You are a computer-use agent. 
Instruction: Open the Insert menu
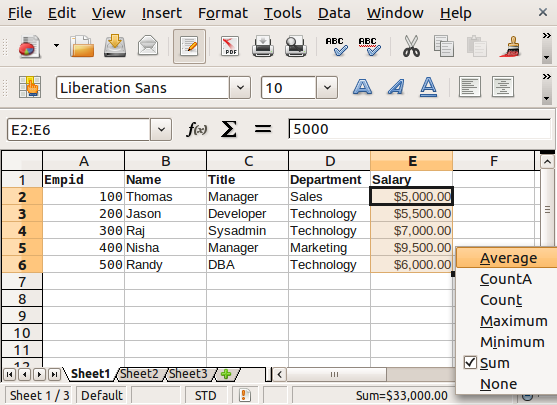(x=162, y=13)
